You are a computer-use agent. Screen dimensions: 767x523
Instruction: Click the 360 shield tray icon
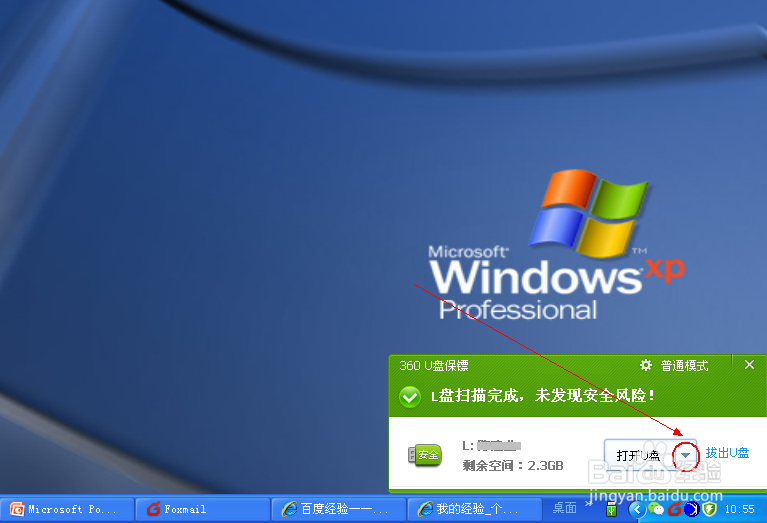[709, 509]
